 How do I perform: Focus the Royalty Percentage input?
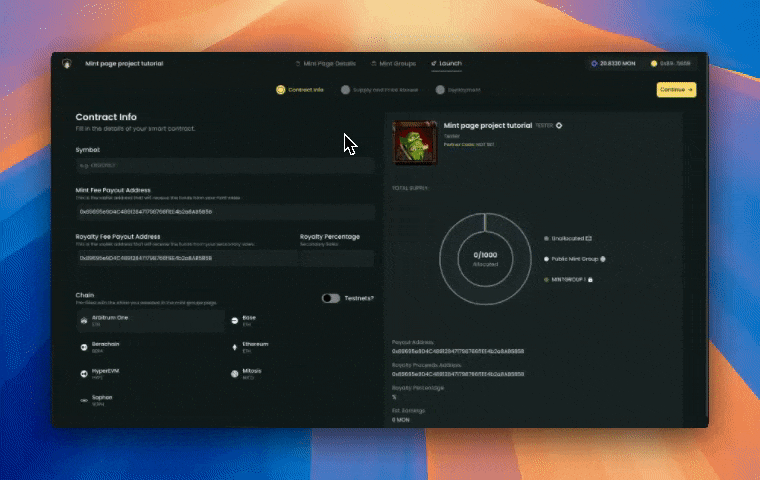(x=337, y=258)
